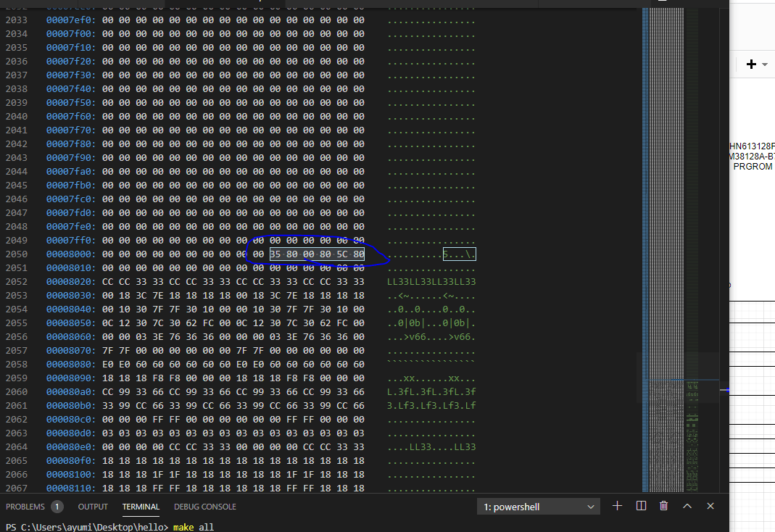The height and width of the screenshot is (532, 775).
Task: Close the terminal panel with the X icon
Action: point(710,506)
